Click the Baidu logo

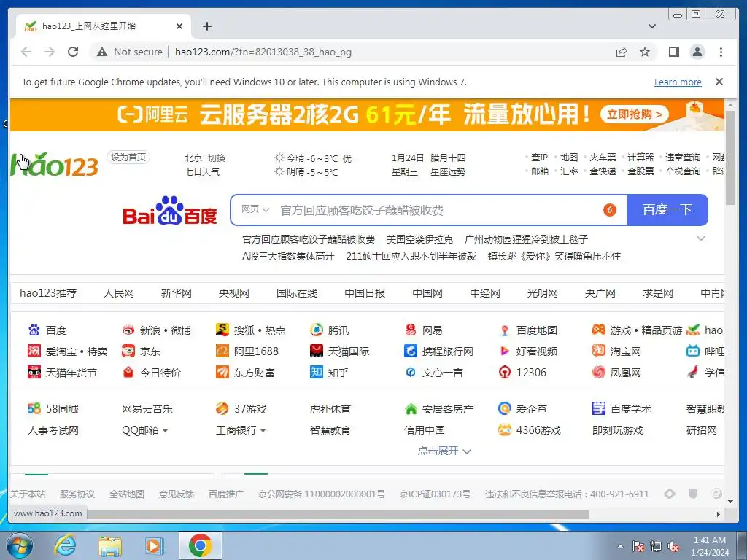tap(169, 210)
